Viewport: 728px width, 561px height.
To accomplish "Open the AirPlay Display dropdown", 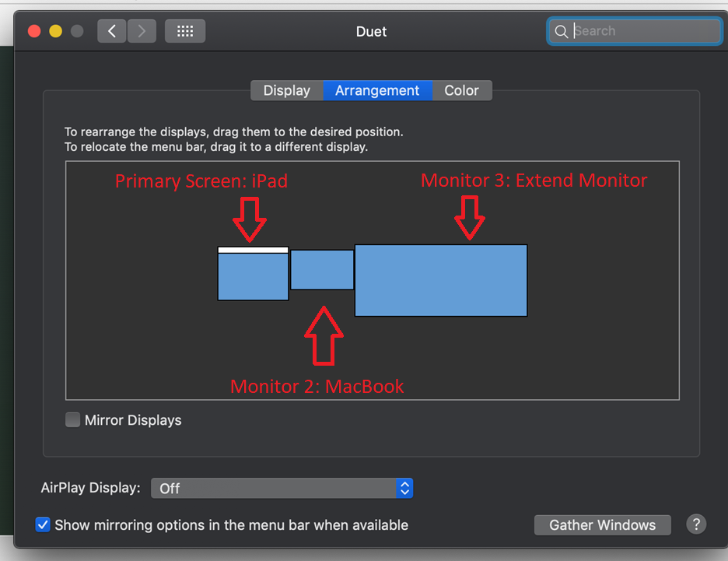I will 282,488.
